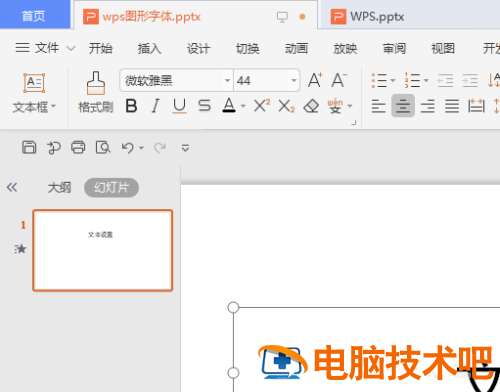The height and width of the screenshot is (392, 500).
Task: Insert bullet list icon
Action: pyautogui.click(x=379, y=80)
